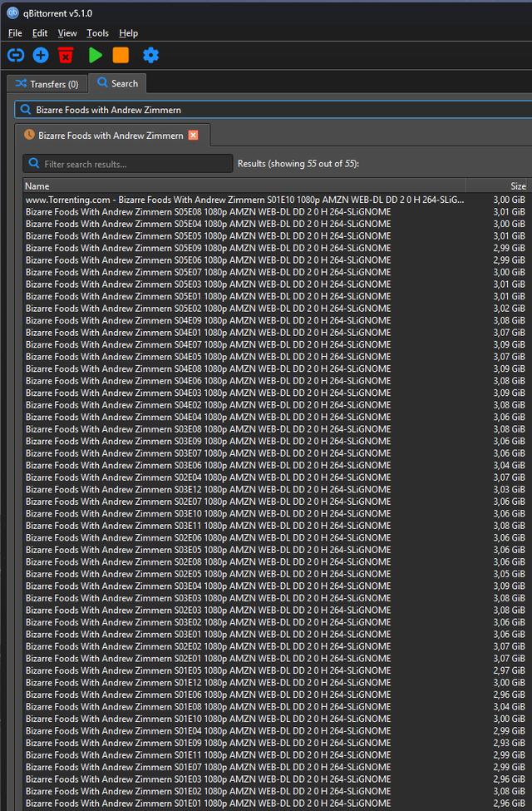Image resolution: width=532 pixels, height=811 pixels.
Task: Click the Add Torrent Link toolbar icon
Action: tap(16, 55)
